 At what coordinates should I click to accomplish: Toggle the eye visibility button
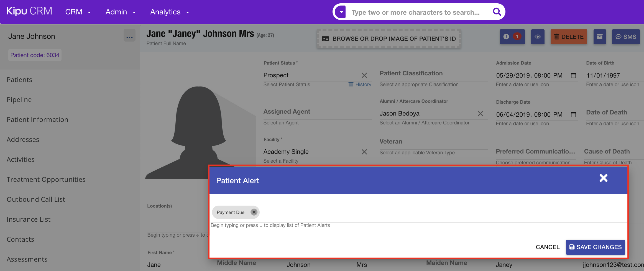[x=538, y=37]
